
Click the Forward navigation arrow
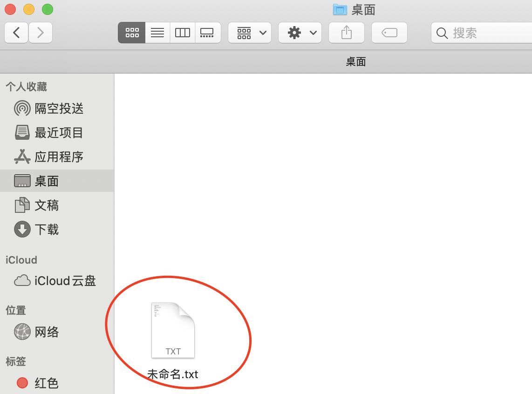pos(41,33)
